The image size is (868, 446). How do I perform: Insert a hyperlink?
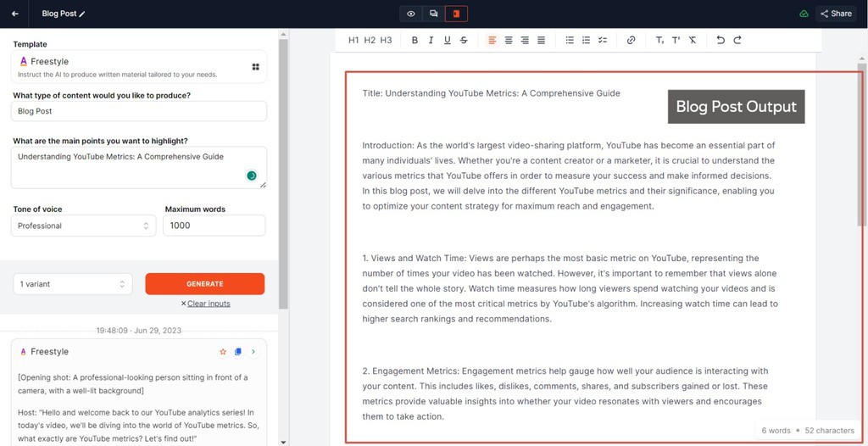(x=631, y=40)
